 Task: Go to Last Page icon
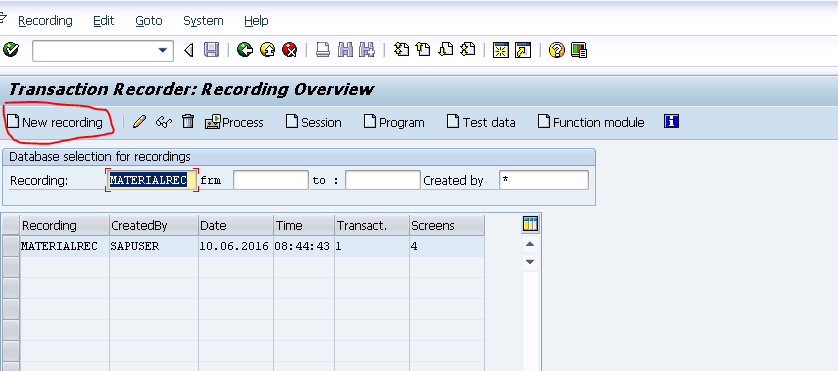click(468, 50)
